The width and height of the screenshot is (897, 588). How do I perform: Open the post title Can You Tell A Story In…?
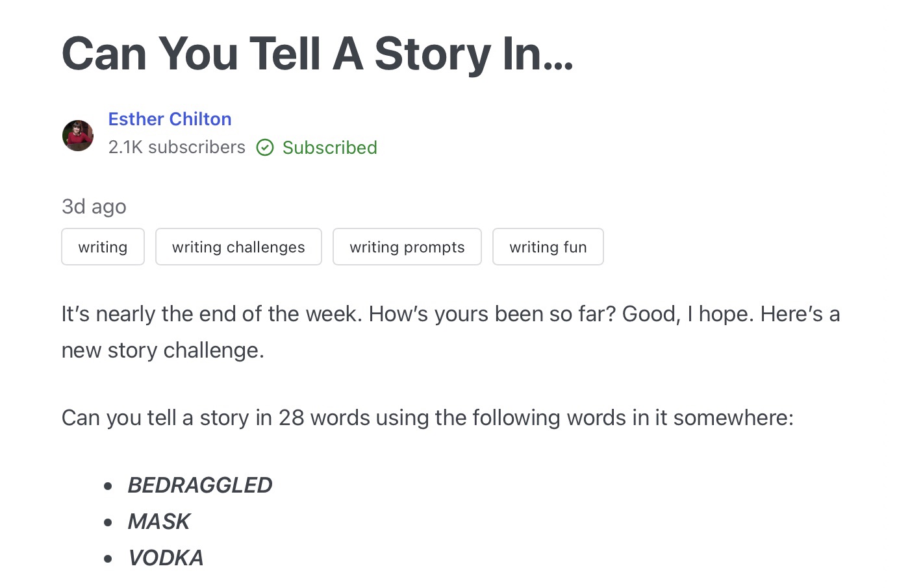tap(317, 53)
